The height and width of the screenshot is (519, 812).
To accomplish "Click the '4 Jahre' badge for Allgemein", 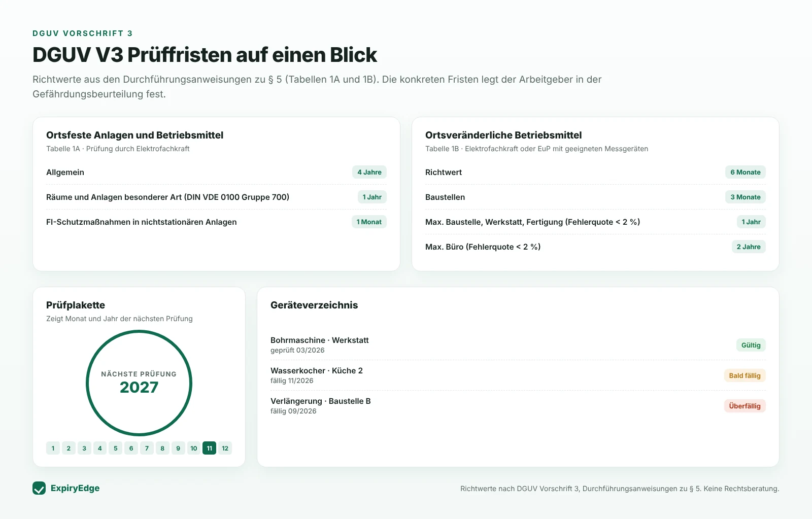I will coord(369,172).
